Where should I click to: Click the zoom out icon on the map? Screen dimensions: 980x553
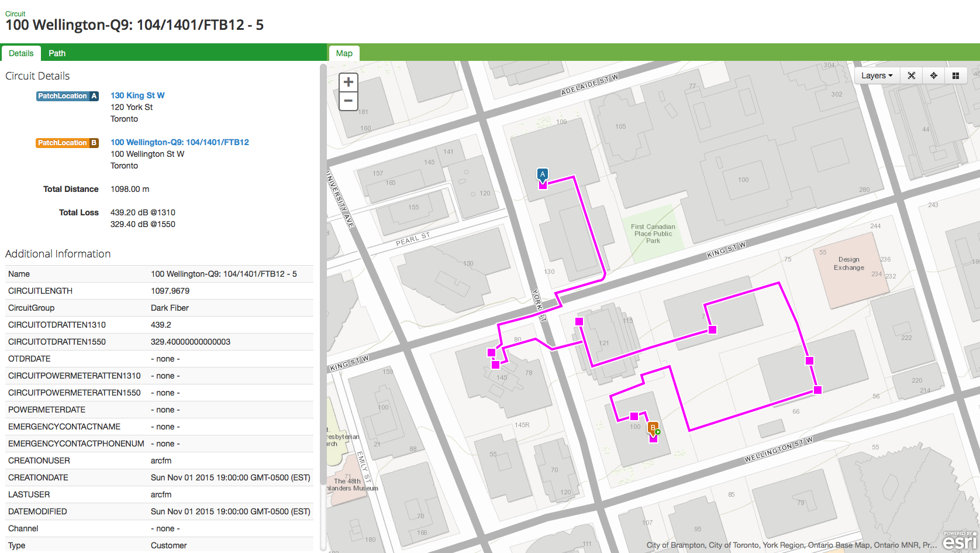tap(348, 101)
